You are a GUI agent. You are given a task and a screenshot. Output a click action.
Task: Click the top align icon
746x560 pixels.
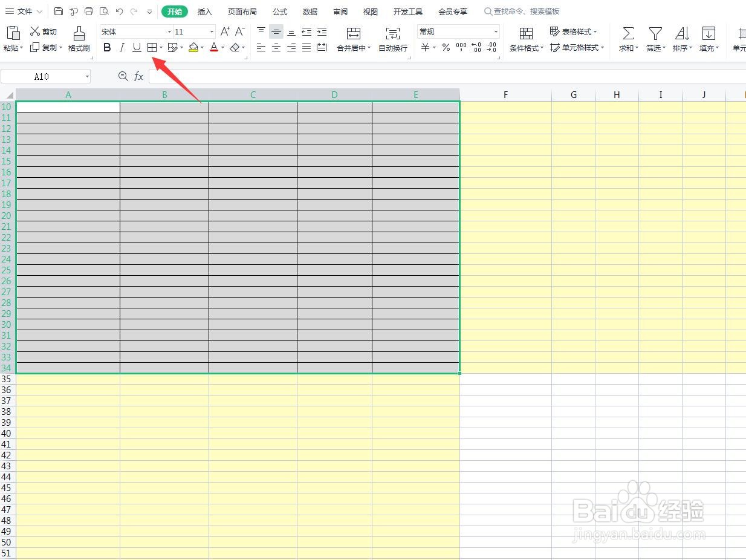(261, 31)
